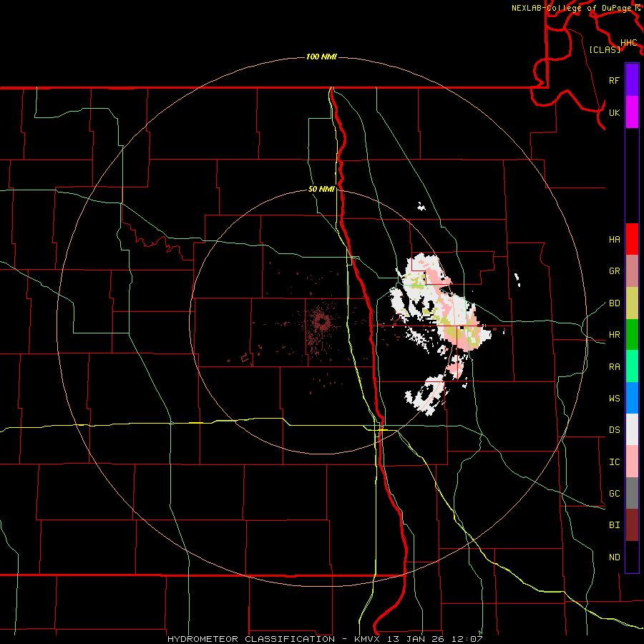Image resolution: width=644 pixels, height=644 pixels.
Task: Click the WS legend label
Action: [x=614, y=399]
